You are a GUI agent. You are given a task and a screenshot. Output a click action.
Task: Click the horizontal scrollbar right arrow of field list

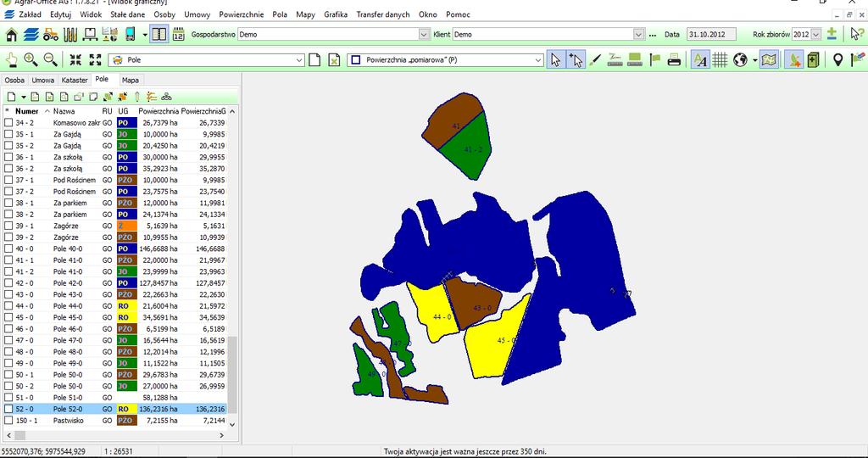click(221, 435)
